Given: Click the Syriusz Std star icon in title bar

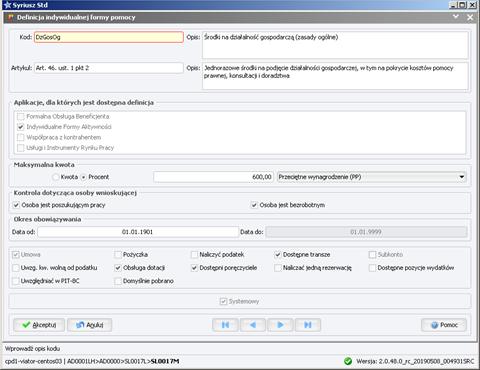Looking at the screenshot, I should click(x=7, y=5).
